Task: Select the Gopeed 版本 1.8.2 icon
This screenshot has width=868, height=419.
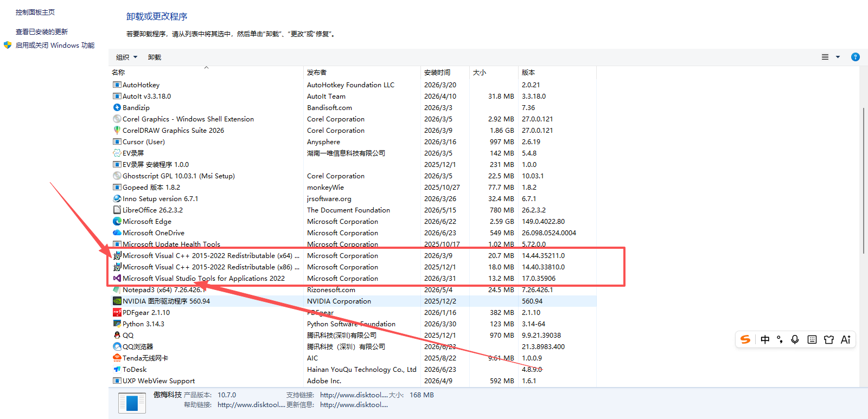Action: (117, 187)
